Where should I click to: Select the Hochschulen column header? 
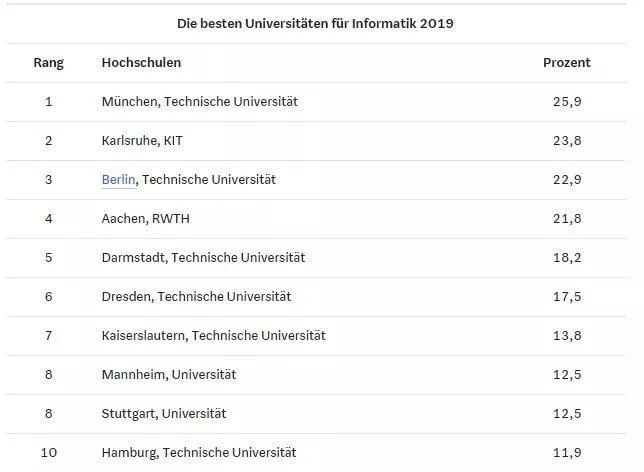pos(141,62)
